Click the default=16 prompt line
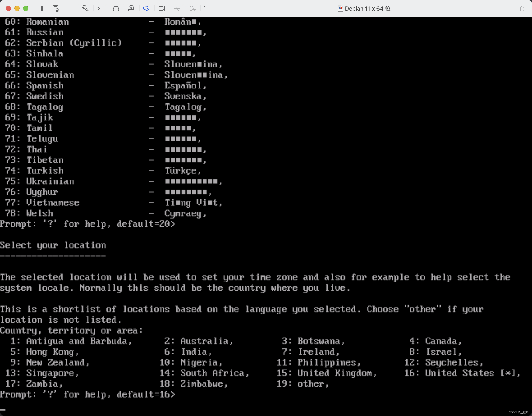The width and height of the screenshot is (532, 416). click(x=88, y=394)
